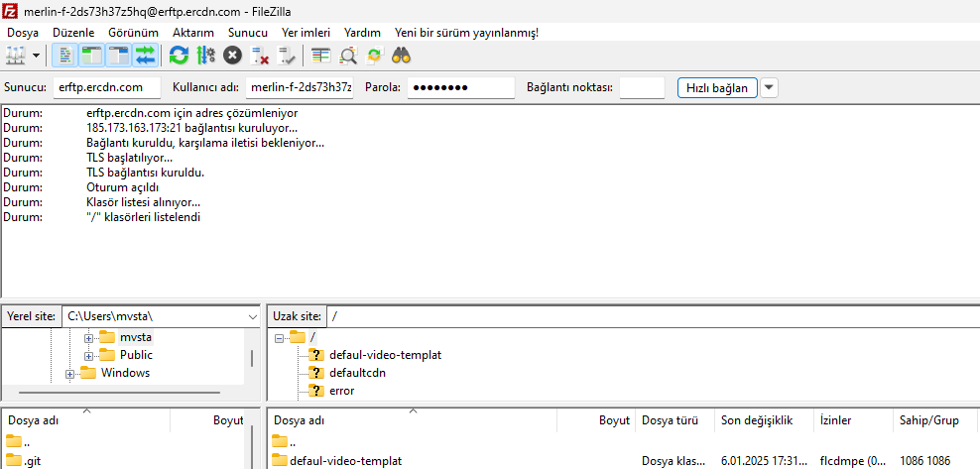The image size is (980, 469).
Task: Sort remote files by Dosya adı
Action: click(413, 421)
